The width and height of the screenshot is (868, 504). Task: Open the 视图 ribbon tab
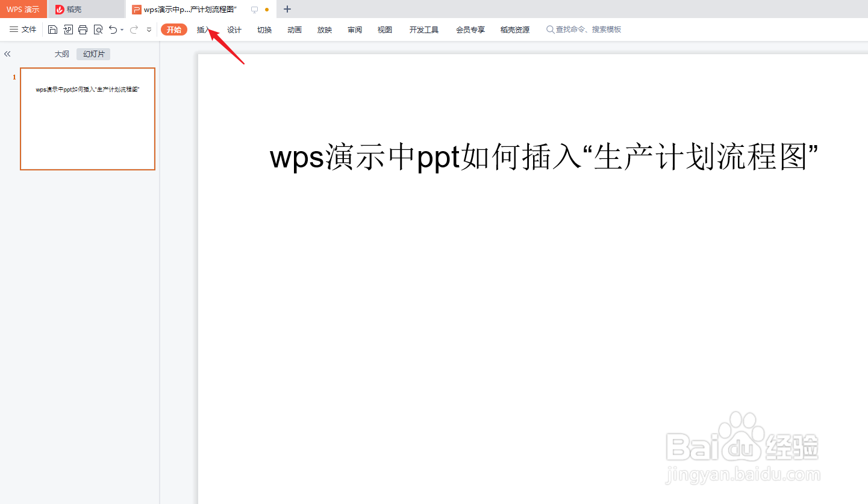[385, 30]
